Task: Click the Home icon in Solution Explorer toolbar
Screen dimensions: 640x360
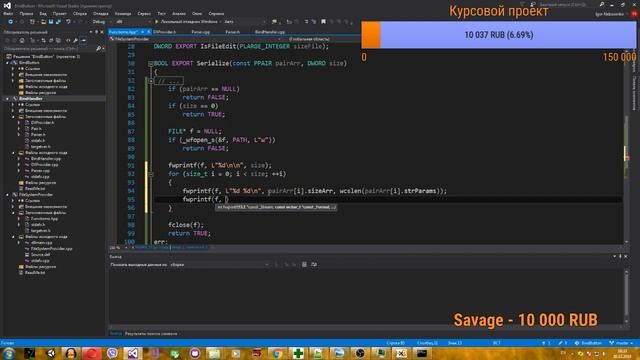Action: point(22,40)
